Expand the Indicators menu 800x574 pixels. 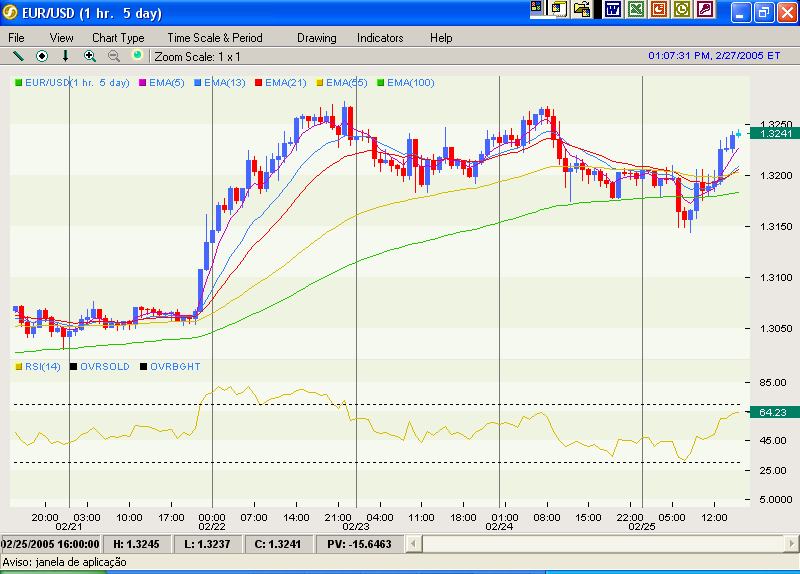tap(380, 38)
